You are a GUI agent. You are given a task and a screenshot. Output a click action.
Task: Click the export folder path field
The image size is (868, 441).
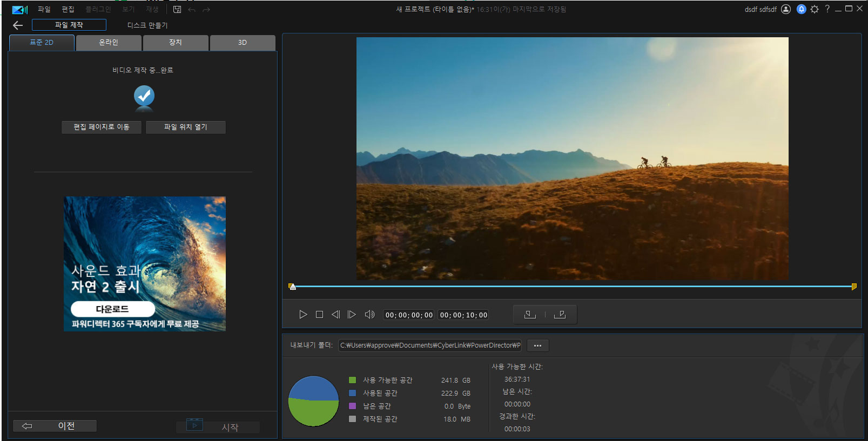click(430, 345)
